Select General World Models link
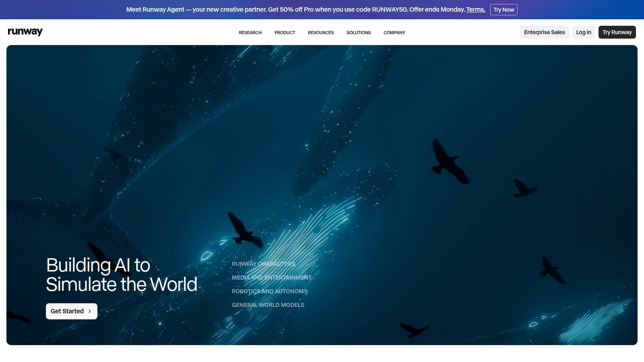644x362 pixels. [x=268, y=305]
